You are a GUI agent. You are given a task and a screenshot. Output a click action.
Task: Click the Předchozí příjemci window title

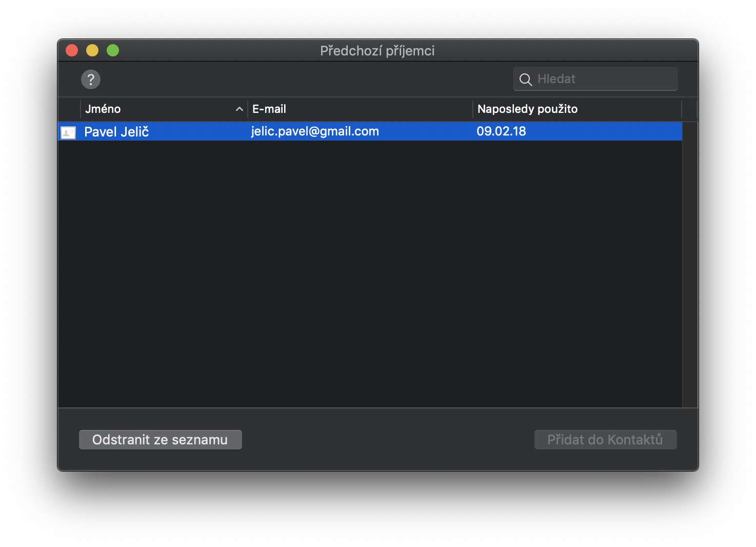tap(377, 51)
